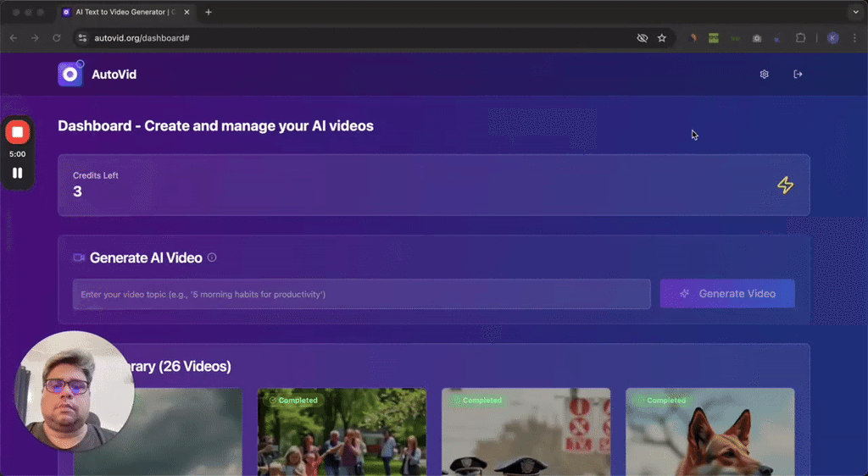Click the webcam bubble overlay

coord(74,390)
